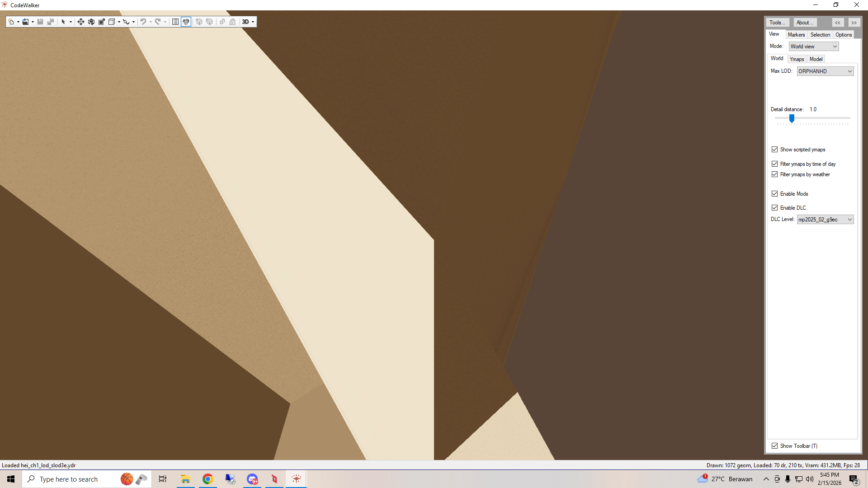The width and height of the screenshot is (868, 488).
Task: Click the Open file toolbar icon
Action: [x=25, y=22]
